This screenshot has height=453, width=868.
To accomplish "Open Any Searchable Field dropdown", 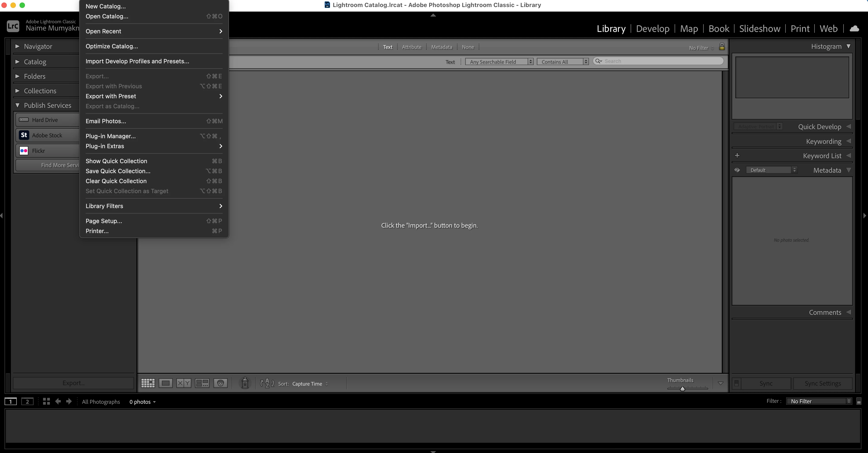I will click(499, 62).
